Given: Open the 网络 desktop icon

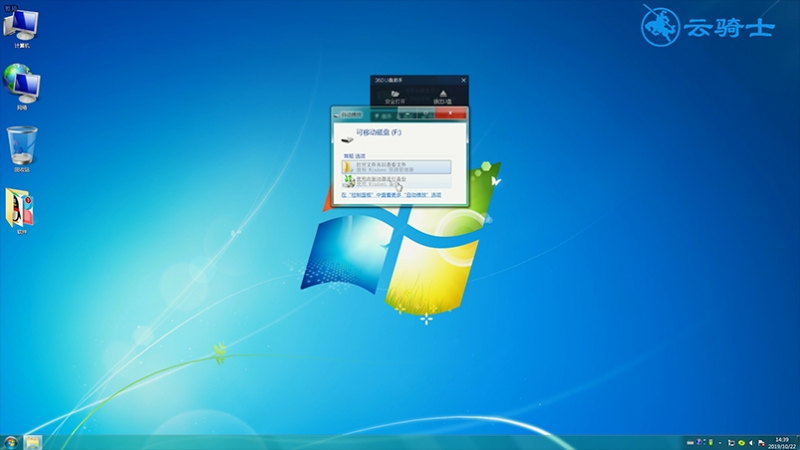Looking at the screenshot, I should 21,87.
